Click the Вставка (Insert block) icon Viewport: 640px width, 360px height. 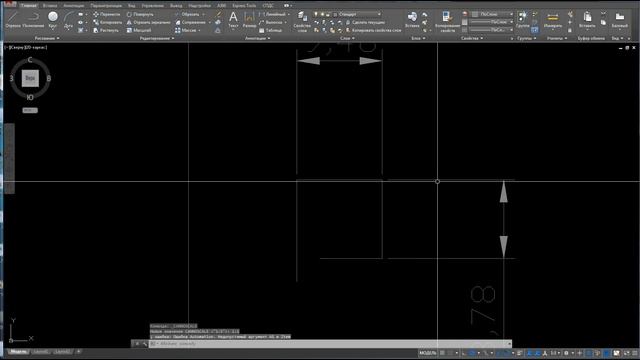coord(412,20)
